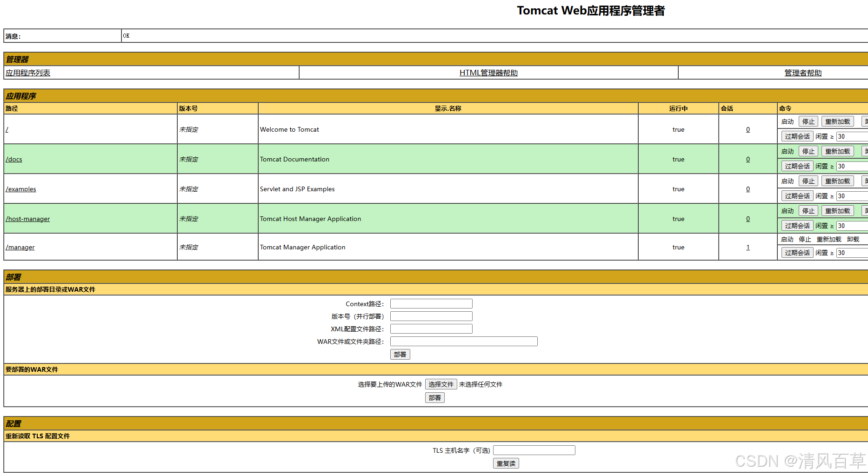Open the /host-manager application link
The width and height of the screenshot is (868, 476).
coord(28,219)
